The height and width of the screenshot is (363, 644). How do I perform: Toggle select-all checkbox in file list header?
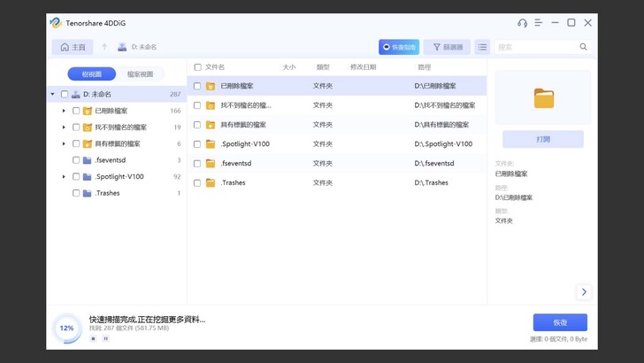pyautogui.click(x=197, y=67)
